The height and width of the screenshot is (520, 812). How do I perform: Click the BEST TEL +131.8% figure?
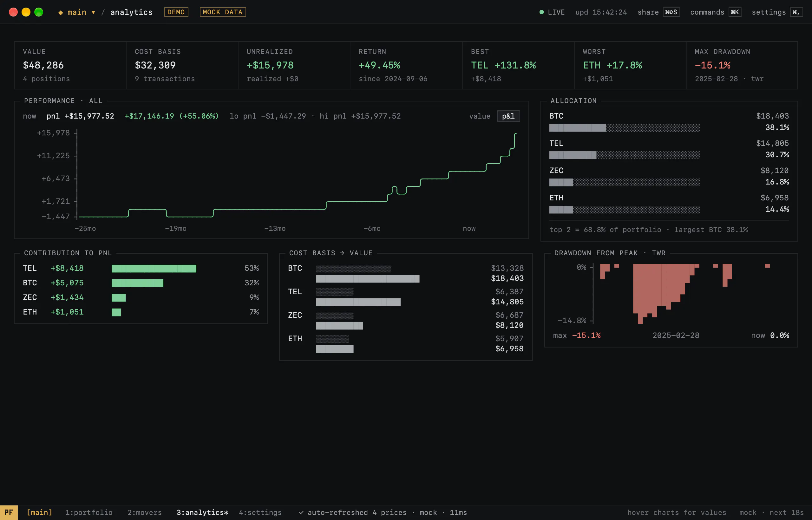503,65
